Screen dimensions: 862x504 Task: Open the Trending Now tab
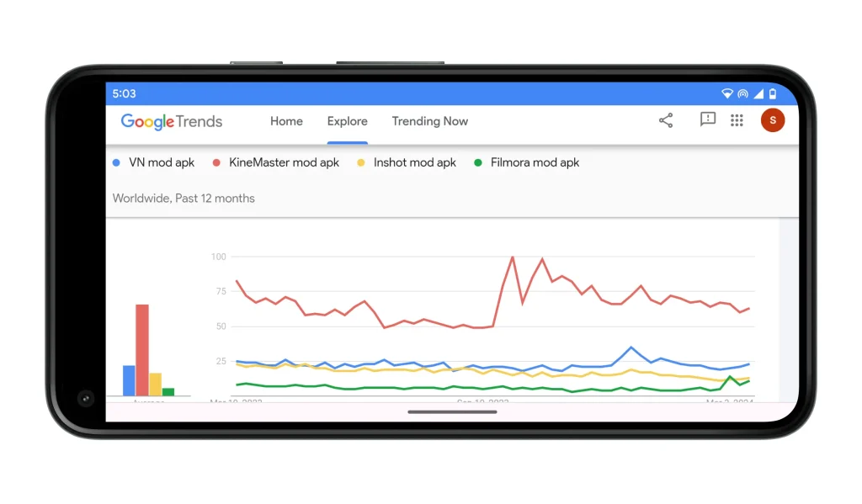(429, 121)
